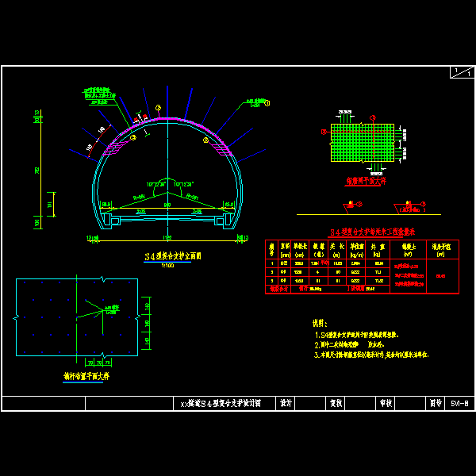Click the '复核' cell in title block
Image resolution: width=476 pixels, height=476 pixels.
coord(336,404)
